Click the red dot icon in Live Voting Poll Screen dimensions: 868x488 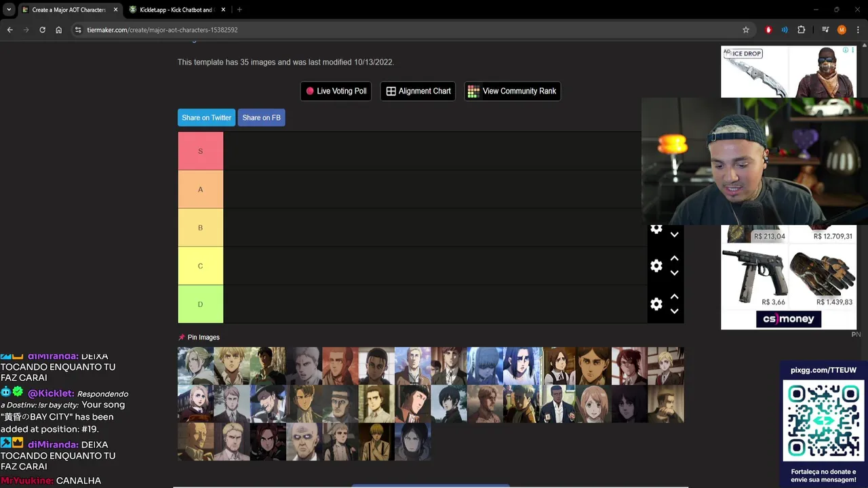tap(310, 91)
